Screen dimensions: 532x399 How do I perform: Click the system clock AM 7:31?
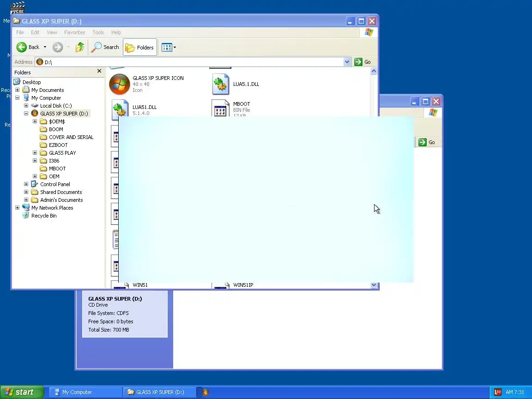pyautogui.click(x=515, y=392)
